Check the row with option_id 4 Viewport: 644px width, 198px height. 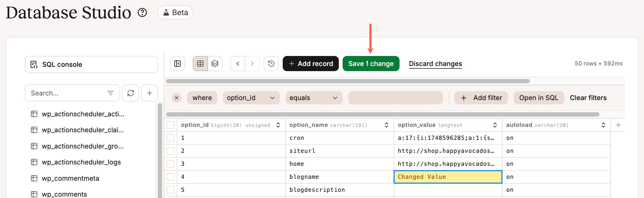pyautogui.click(x=170, y=177)
